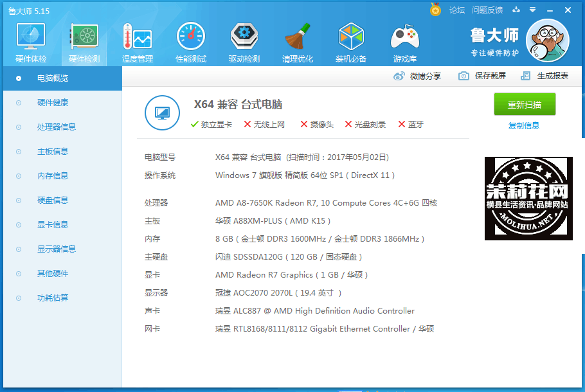
Task: Click the 无线上网 status indicator
Action: 264,125
